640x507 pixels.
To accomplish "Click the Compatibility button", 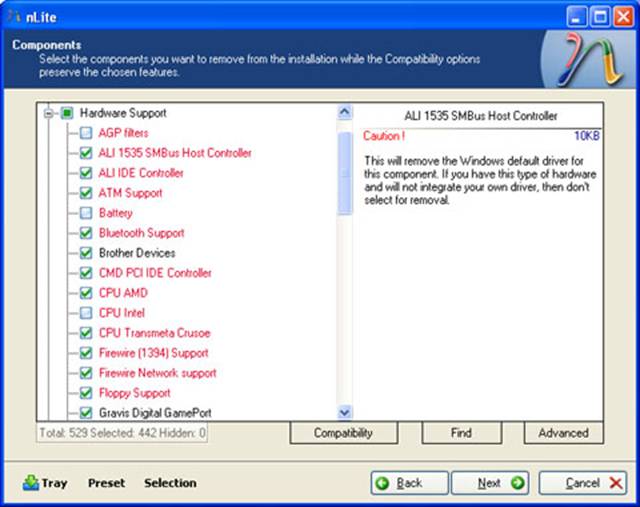I will click(343, 433).
